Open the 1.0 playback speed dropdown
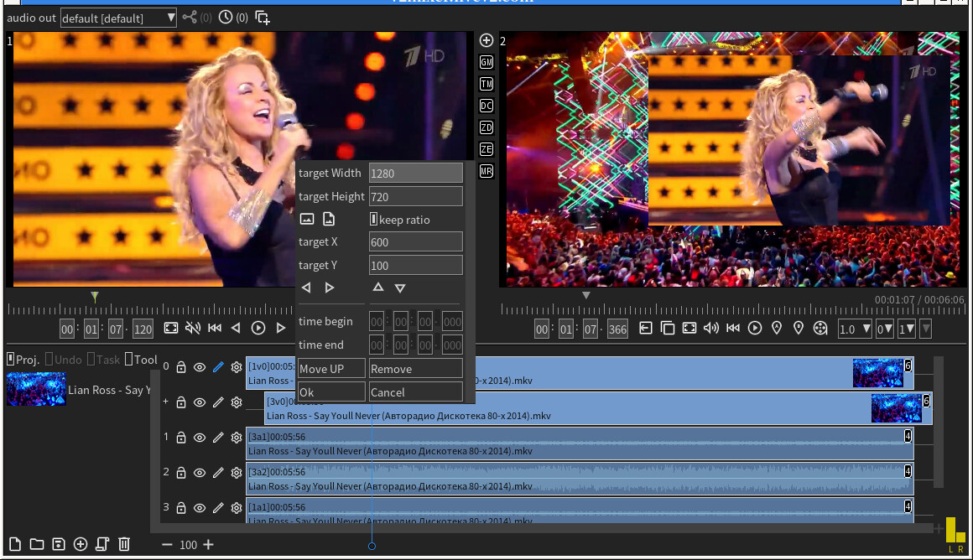973x560 pixels. pyautogui.click(x=855, y=329)
